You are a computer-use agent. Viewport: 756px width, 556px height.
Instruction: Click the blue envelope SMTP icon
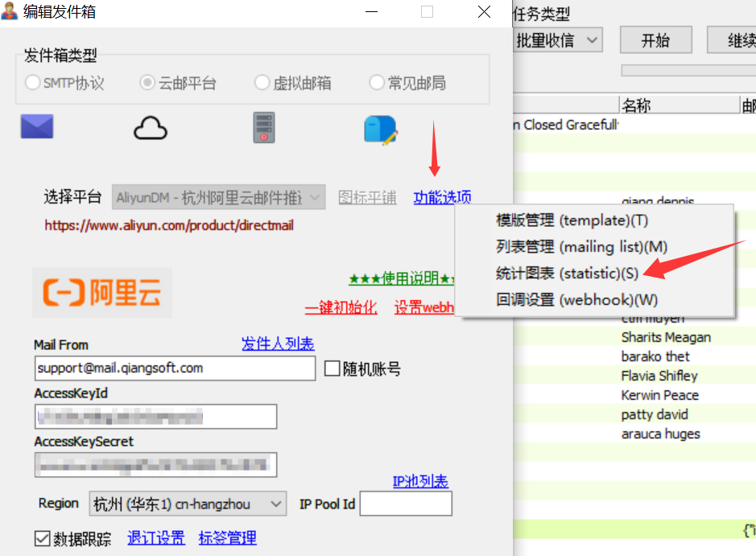click(x=37, y=127)
